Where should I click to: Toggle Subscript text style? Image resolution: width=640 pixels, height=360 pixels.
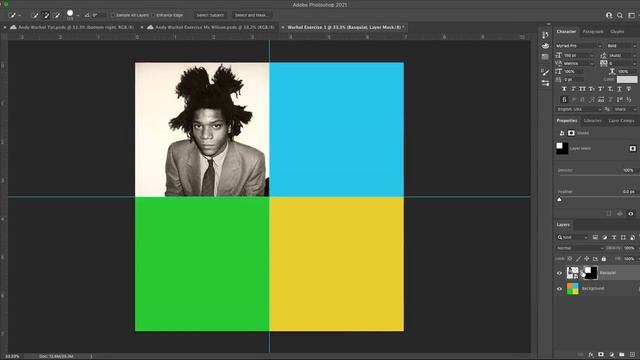[610, 89]
